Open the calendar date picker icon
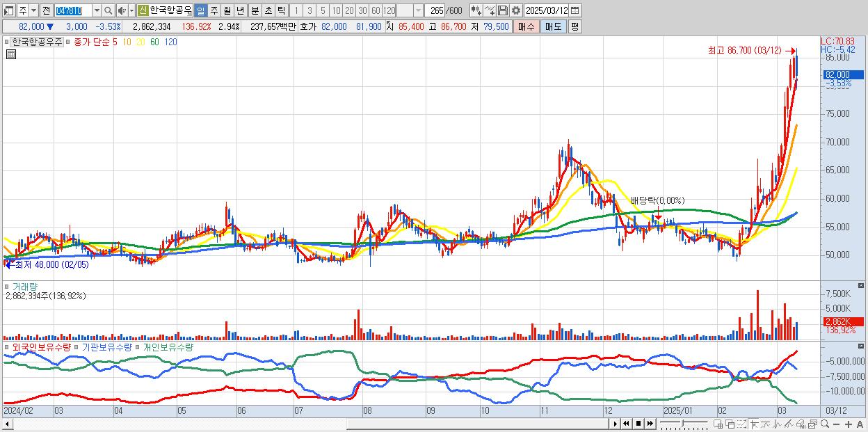The width and height of the screenshot is (868, 432). [x=574, y=10]
